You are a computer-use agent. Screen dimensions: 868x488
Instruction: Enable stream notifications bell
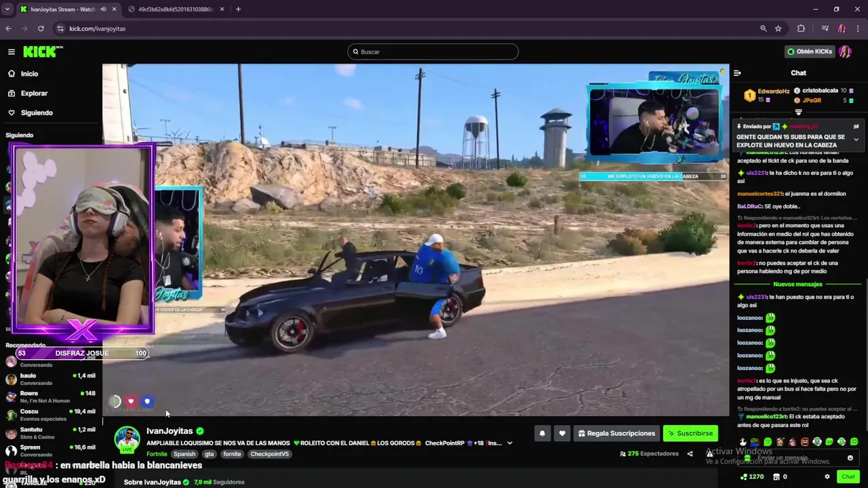tap(542, 434)
